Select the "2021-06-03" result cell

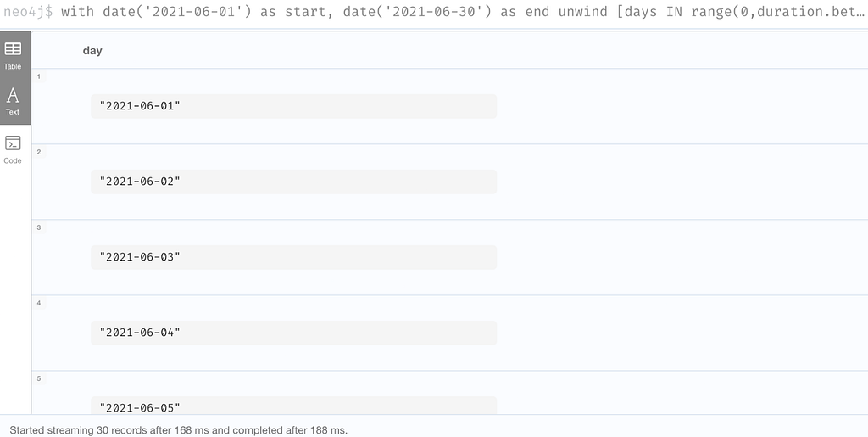[293, 257]
